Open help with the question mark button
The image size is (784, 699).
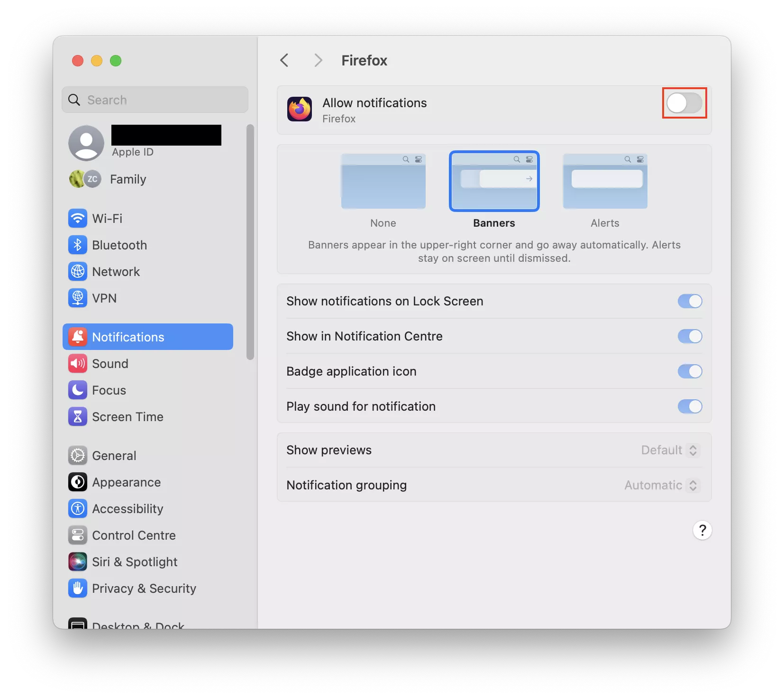pos(702,530)
